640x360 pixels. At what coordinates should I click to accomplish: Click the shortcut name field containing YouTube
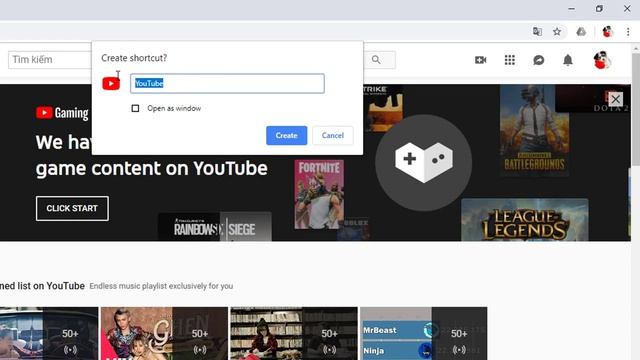[x=227, y=83]
